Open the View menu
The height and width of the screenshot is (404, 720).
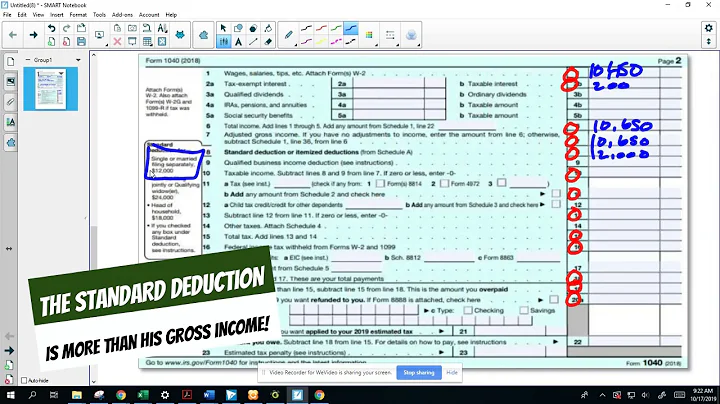(38, 15)
